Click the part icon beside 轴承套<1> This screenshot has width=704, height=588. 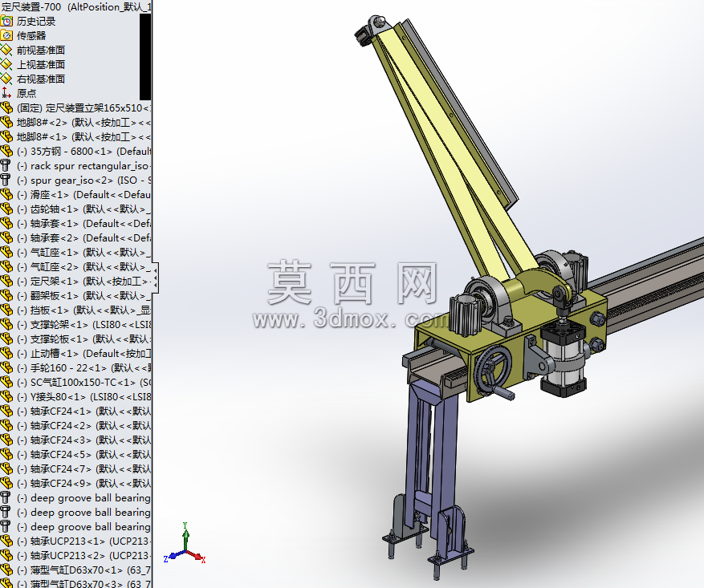coord(6,223)
